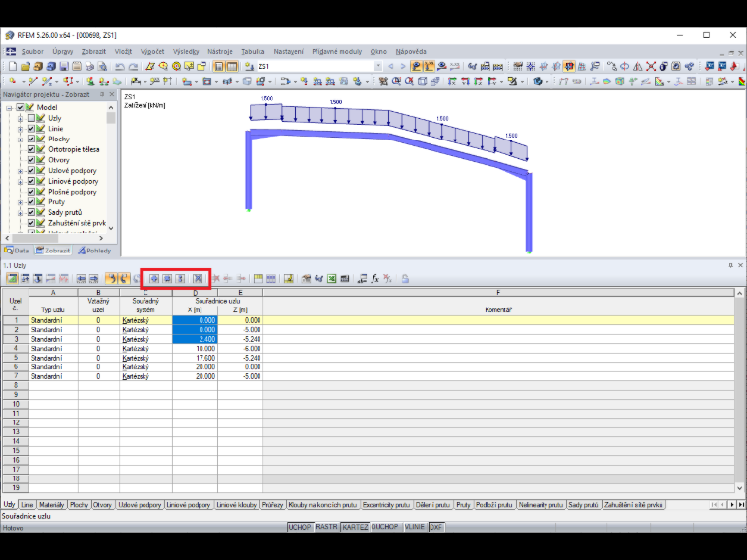Insert a new node tool icon
The height and width of the screenshot is (560, 747).
pos(13,82)
